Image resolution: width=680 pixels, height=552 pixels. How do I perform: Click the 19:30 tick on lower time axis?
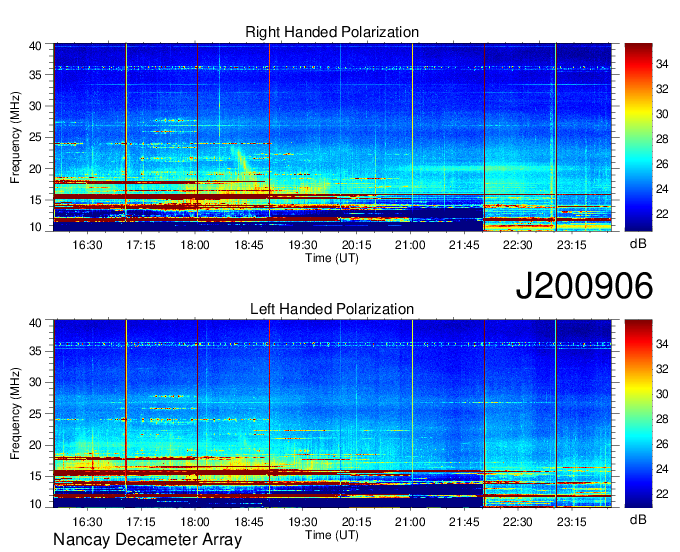coord(303,522)
